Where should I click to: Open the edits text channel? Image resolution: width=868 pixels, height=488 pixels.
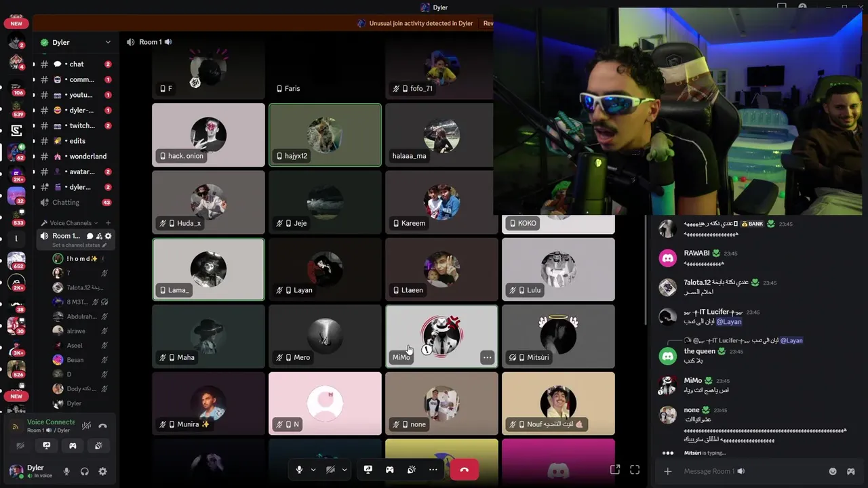point(75,141)
